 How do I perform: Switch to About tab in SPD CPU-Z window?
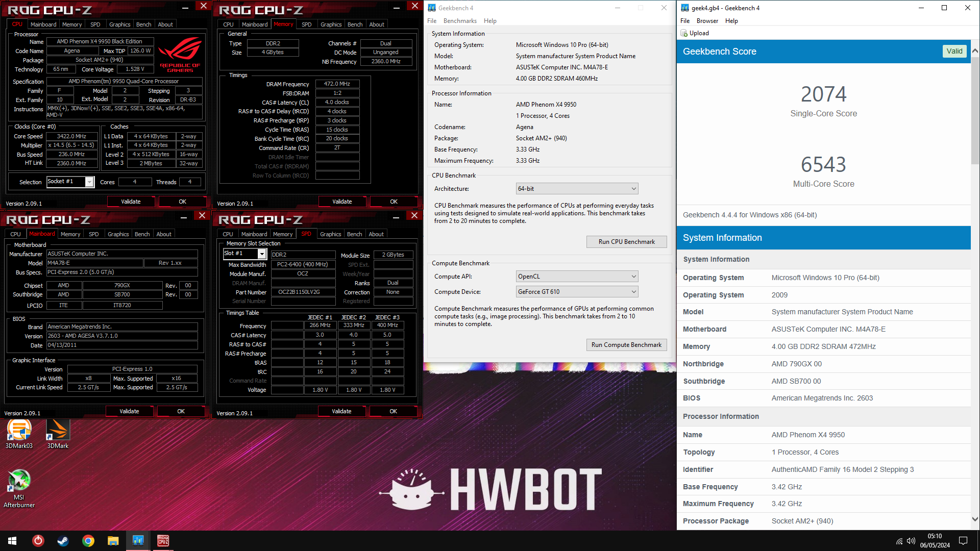376,234
